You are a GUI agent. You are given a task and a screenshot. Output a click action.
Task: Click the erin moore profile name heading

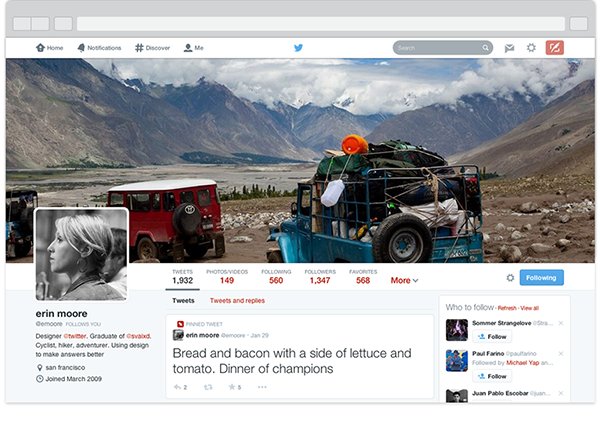62,314
